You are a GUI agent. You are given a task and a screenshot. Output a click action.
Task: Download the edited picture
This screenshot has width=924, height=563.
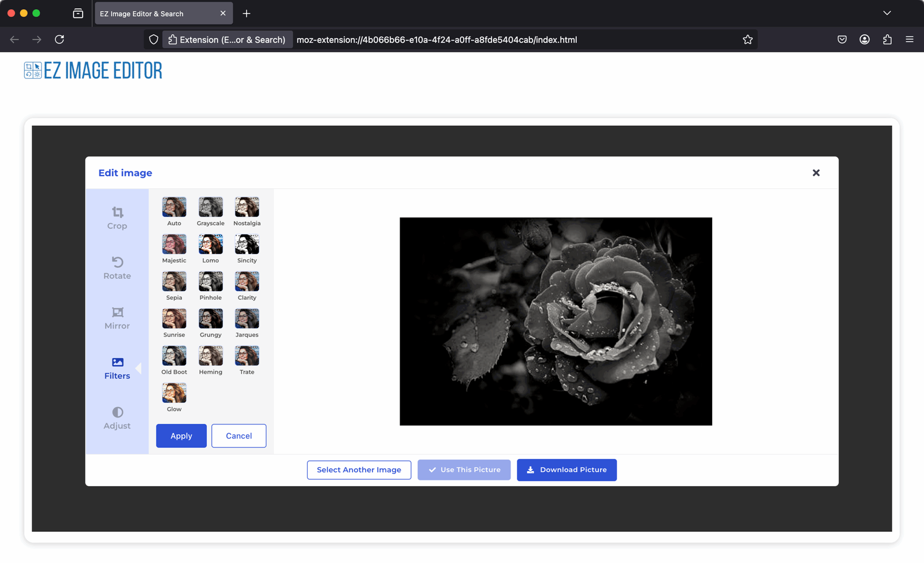(x=567, y=470)
